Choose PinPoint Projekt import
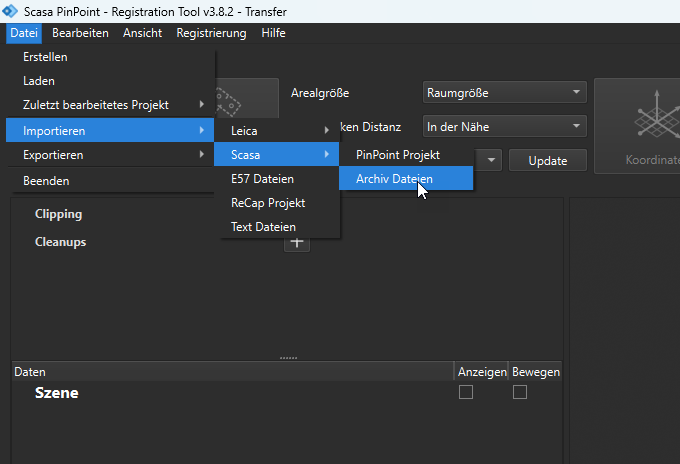The image size is (680, 464). point(406,155)
